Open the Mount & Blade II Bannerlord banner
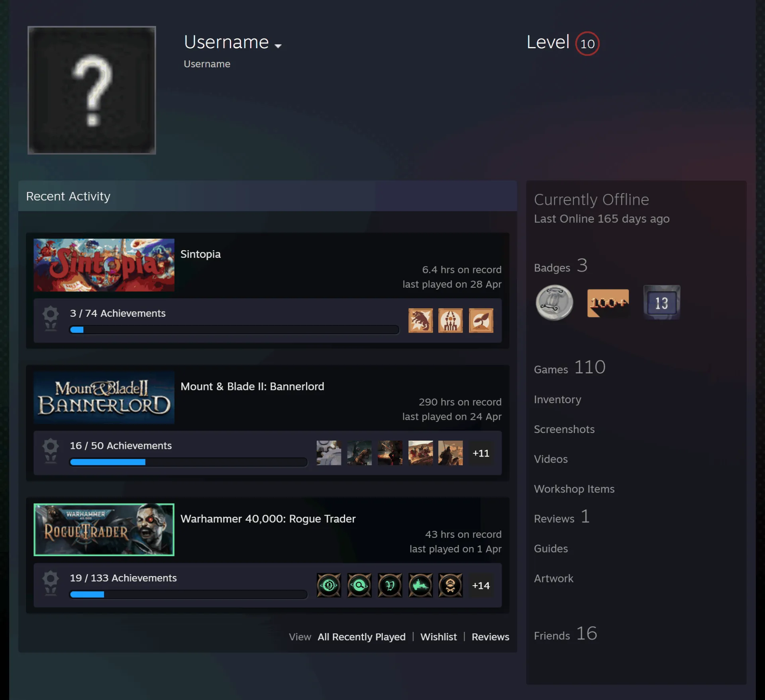 pos(104,397)
